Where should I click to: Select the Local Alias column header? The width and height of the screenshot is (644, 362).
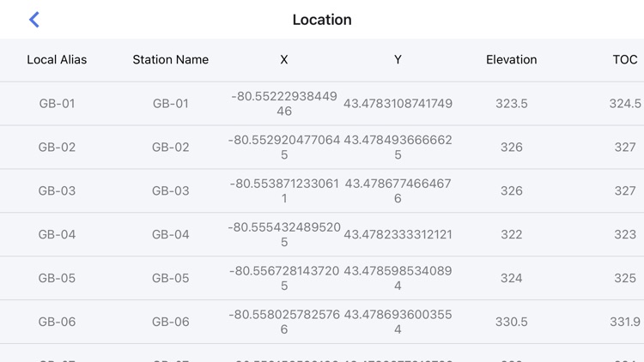pos(57,60)
